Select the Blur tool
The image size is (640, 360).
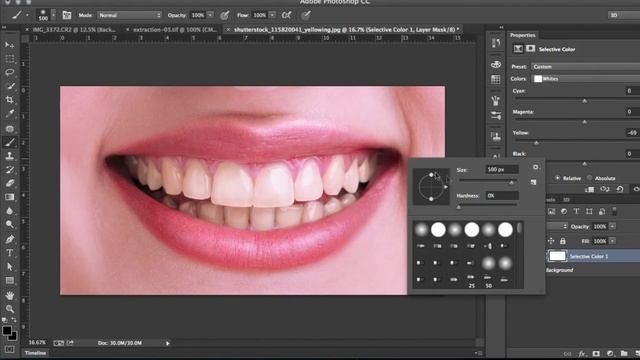click(10, 211)
